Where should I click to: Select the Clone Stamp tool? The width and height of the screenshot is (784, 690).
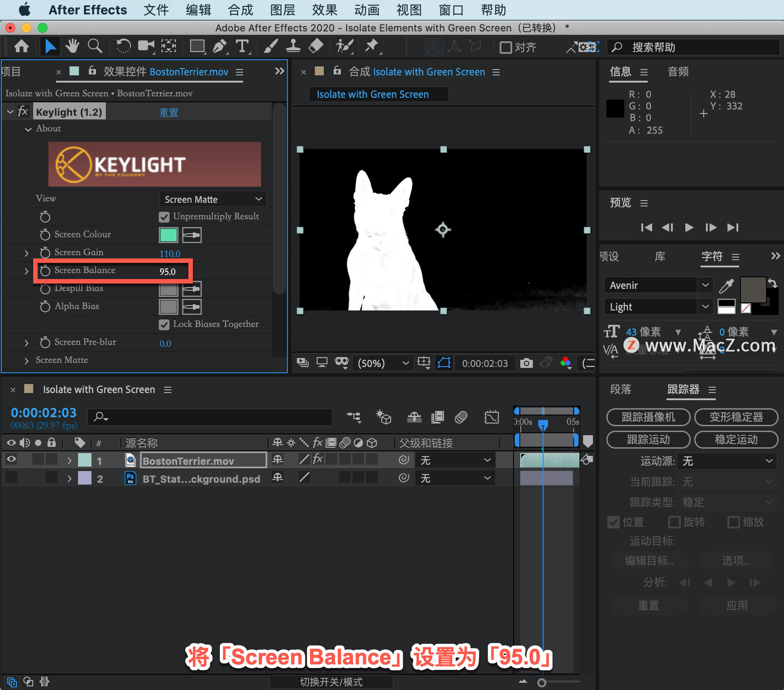293,46
